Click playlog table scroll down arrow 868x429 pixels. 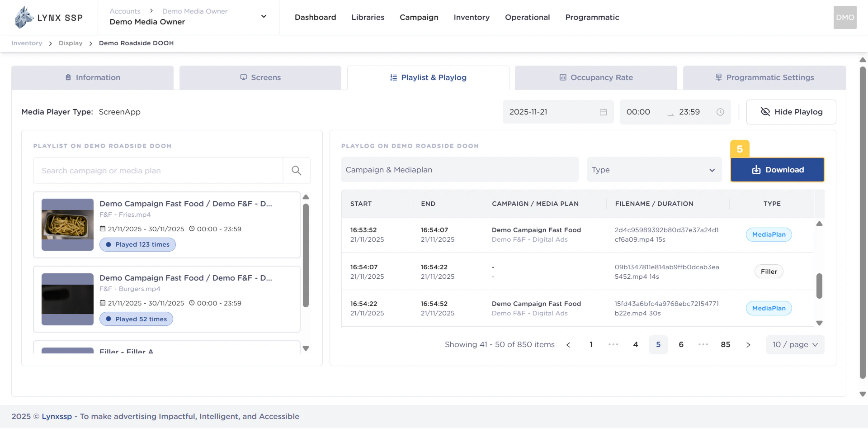click(819, 323)
